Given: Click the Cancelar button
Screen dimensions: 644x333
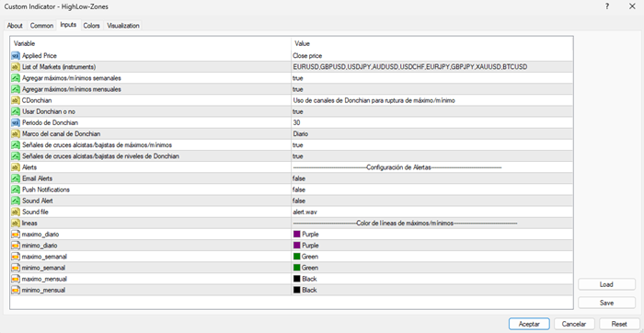Looking at the screenshot, I should tap(574, 324).
